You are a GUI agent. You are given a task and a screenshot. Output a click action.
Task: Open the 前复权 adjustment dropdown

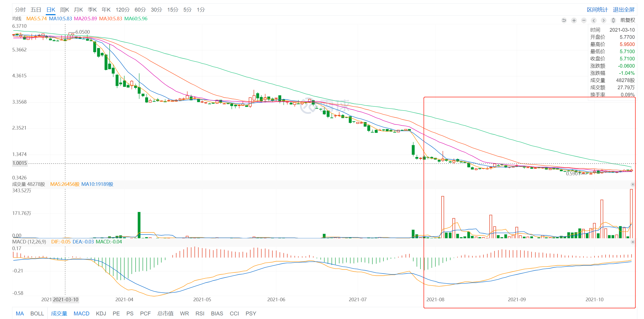point(628,20)
